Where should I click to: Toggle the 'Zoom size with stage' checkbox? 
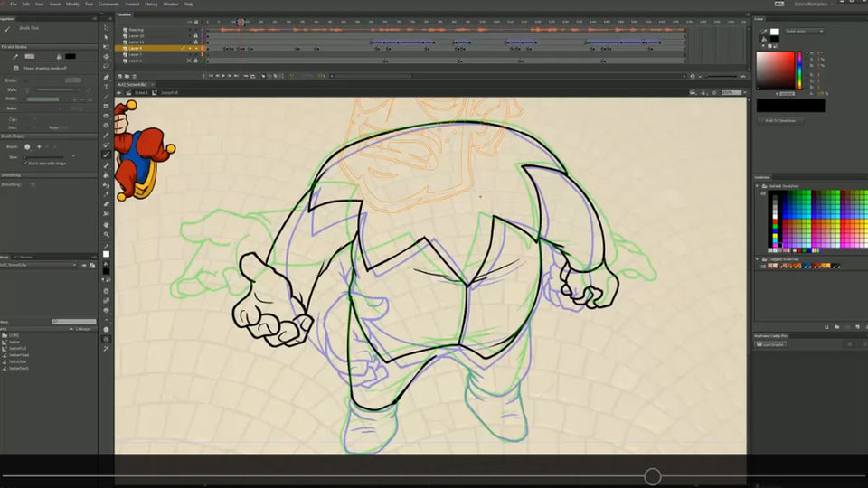(25, 163)
